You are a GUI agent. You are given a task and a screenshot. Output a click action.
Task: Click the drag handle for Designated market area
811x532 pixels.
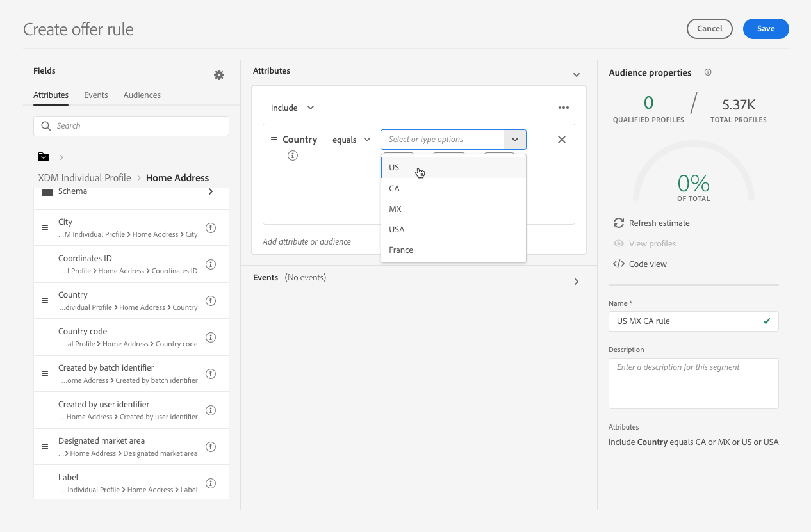point(45,447)
